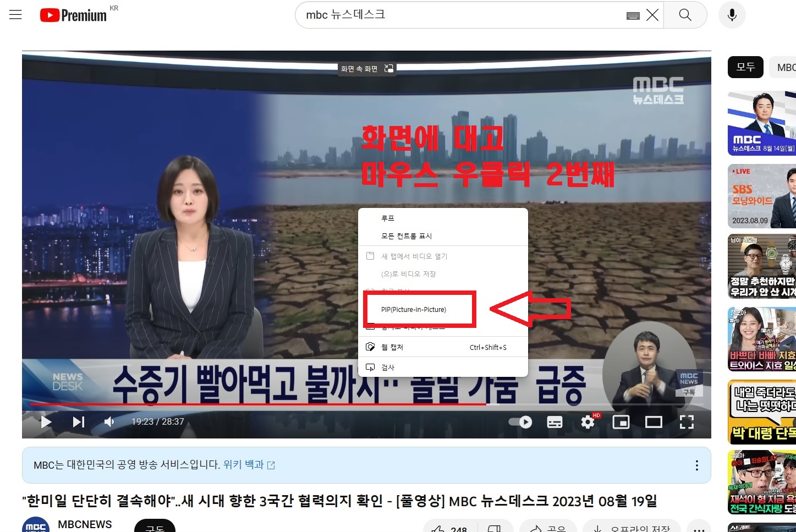Start voice search with microphone
This screenshot has width=796, height=532.
tap(732, 15)
